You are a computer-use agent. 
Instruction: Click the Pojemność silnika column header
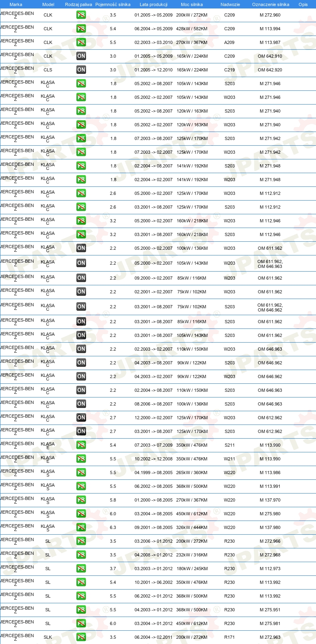113,4
